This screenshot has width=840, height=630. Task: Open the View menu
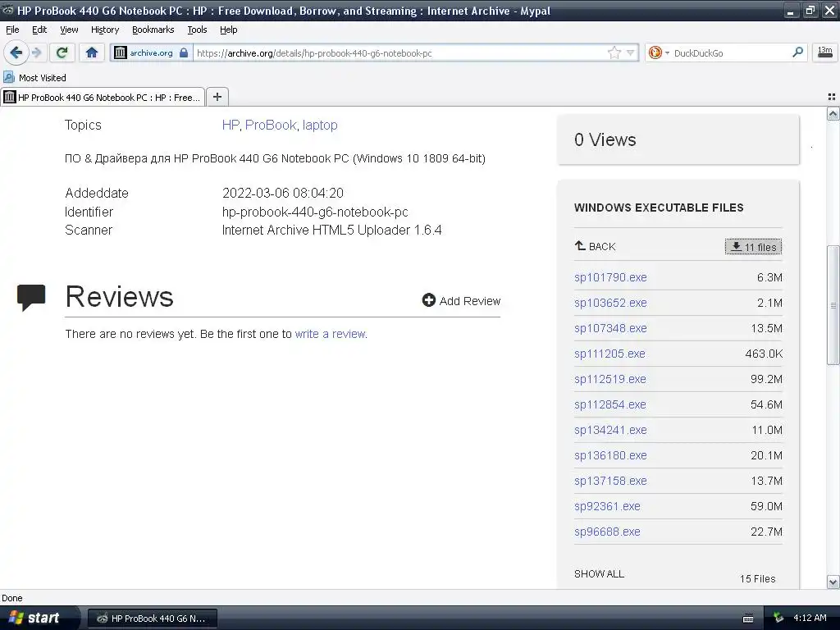[69, 30]
